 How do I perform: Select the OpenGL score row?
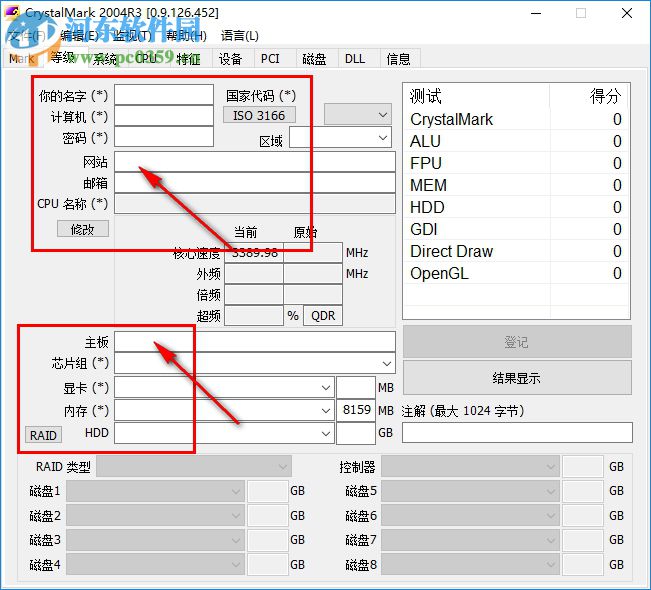pos(516,273)
